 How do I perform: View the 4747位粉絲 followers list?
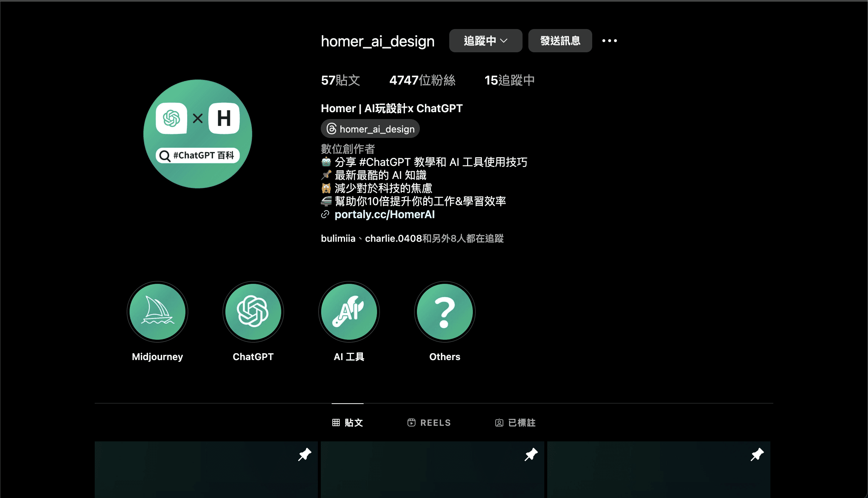click(422, 80)
